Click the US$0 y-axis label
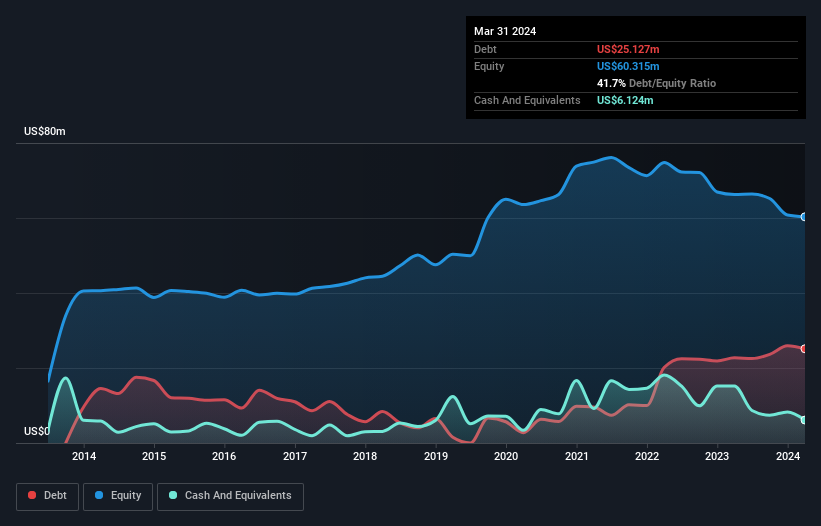This screenshot has height=526, width=821. (37, 432)
